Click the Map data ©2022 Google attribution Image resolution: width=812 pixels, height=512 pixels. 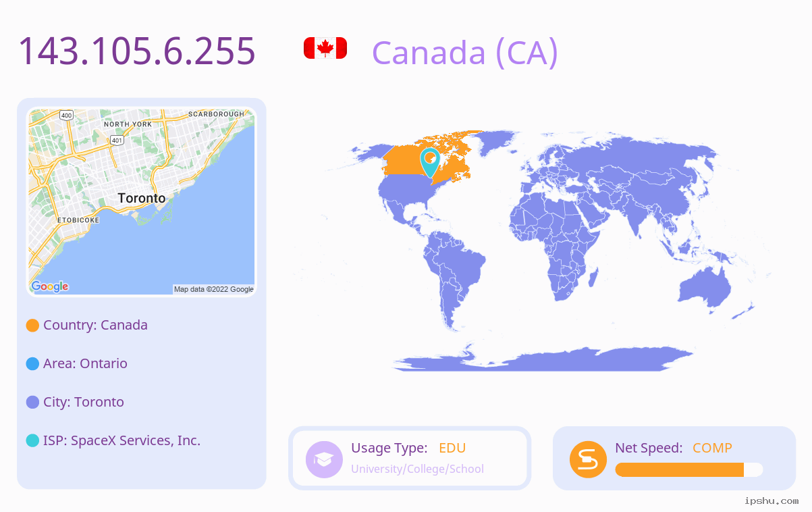click(x=214, y=289)
